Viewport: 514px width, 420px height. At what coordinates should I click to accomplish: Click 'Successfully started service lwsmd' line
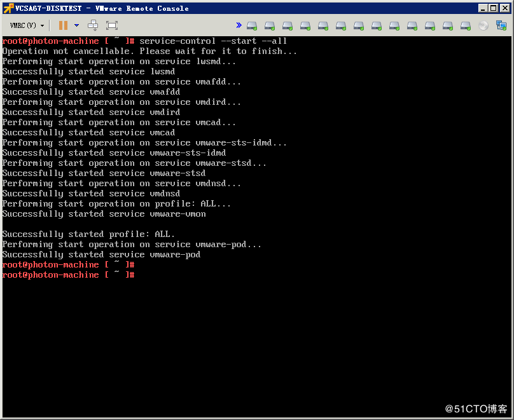click(88, 71)
